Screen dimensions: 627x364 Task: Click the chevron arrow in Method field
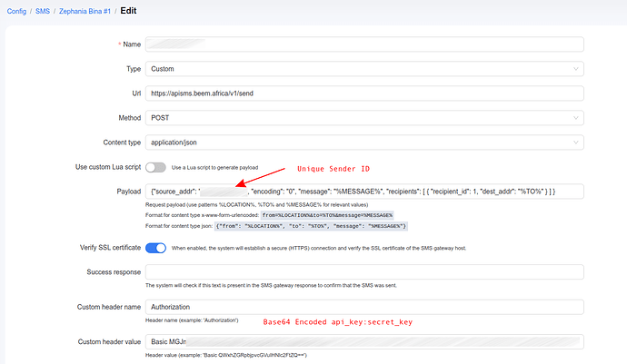coord(574,118)
